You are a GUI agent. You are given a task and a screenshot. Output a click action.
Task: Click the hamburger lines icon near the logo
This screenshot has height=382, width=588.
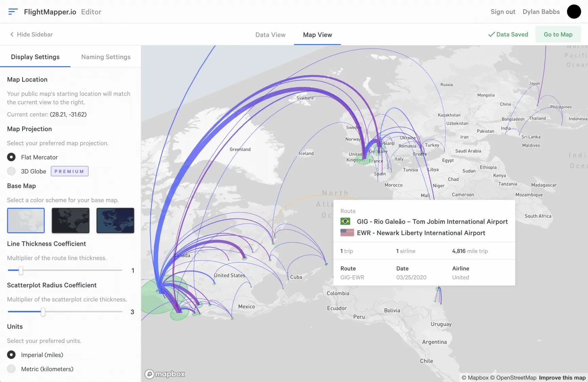13,12
